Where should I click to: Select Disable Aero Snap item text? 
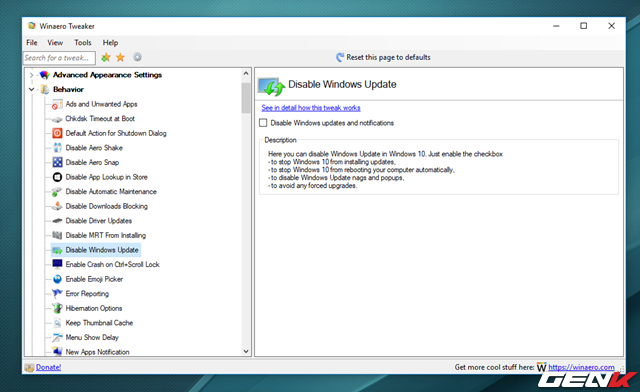[x=92, y=163]
